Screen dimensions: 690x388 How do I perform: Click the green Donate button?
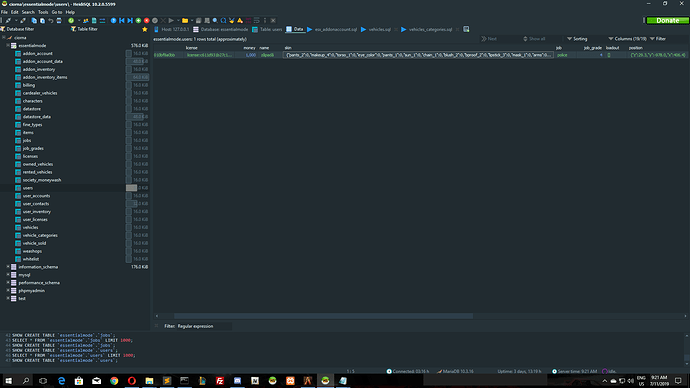point(667,20)
